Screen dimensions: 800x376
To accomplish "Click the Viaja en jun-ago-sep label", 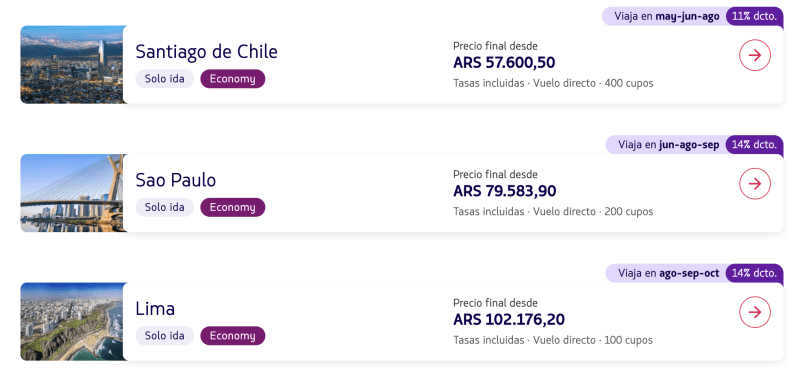I will tap(668, 145).
